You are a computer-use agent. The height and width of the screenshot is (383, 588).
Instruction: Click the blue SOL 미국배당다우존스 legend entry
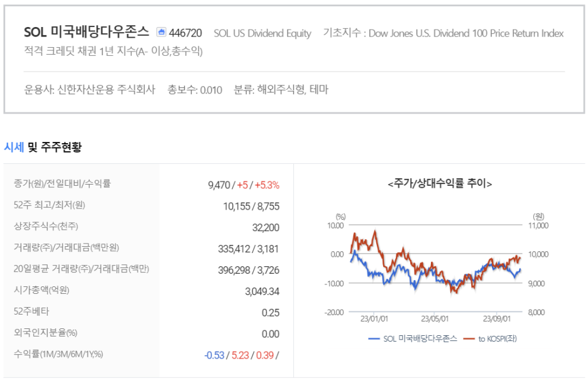point(413,339)
